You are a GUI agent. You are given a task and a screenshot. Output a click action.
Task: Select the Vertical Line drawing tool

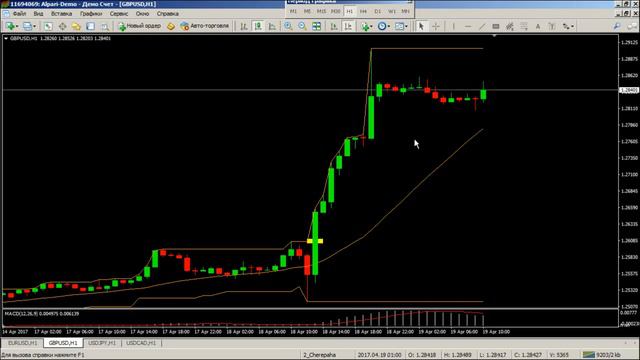(x=453, y=26)
